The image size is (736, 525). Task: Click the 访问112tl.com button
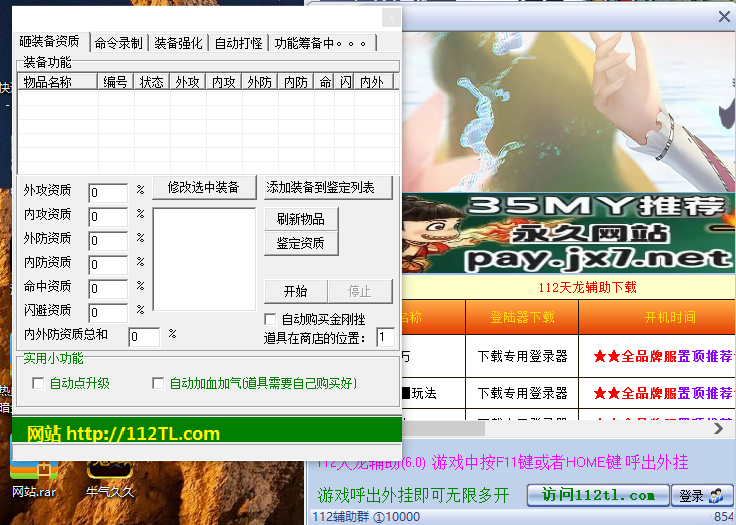click(x=599, y=495)
